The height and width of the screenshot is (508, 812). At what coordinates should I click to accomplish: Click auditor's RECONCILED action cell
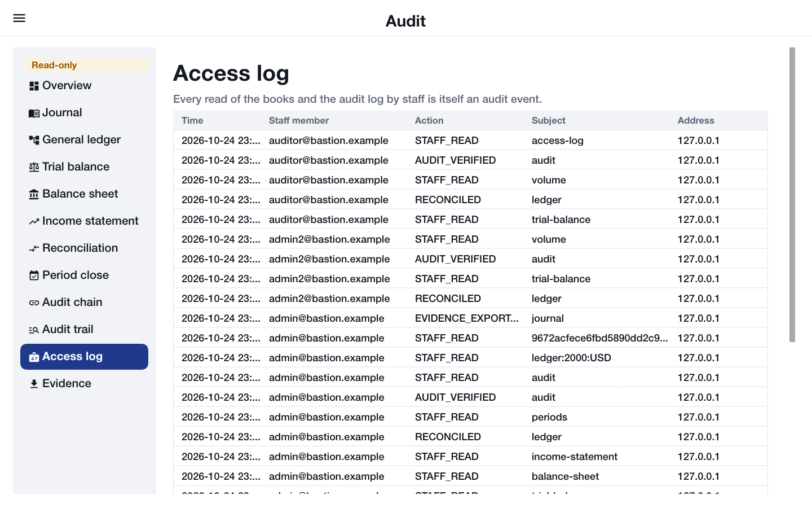click(x=448, y=200)
